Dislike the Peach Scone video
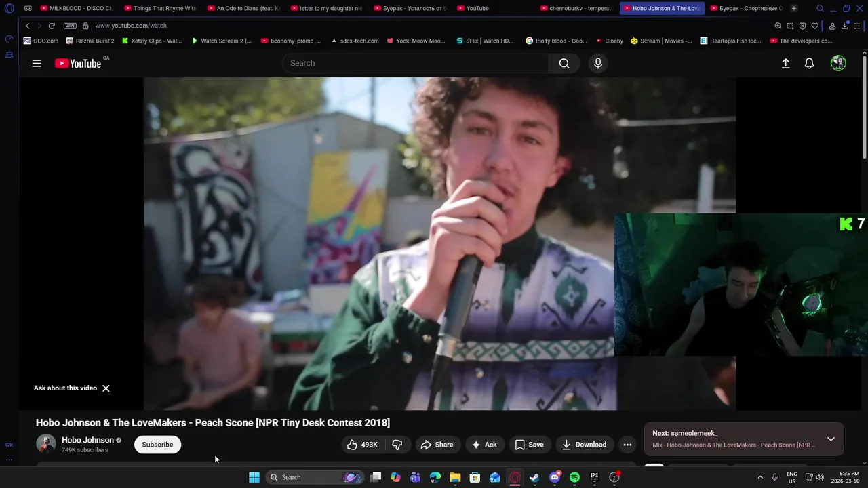The height and width of the screenshot is (488, 868). point(397,445)
